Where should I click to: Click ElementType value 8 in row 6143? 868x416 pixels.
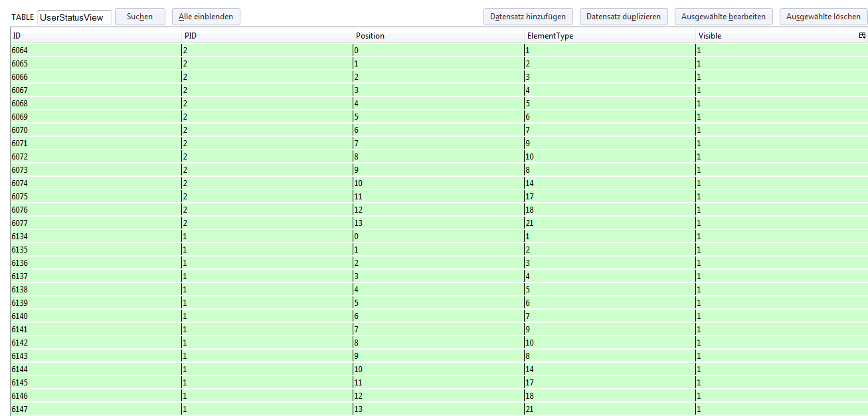[527, 356]
